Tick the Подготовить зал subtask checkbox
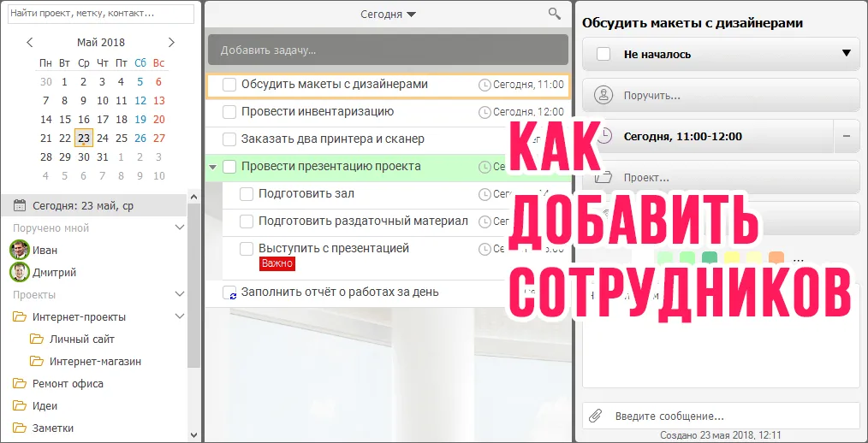Screen dimensions: 868x443 (247, 194)
